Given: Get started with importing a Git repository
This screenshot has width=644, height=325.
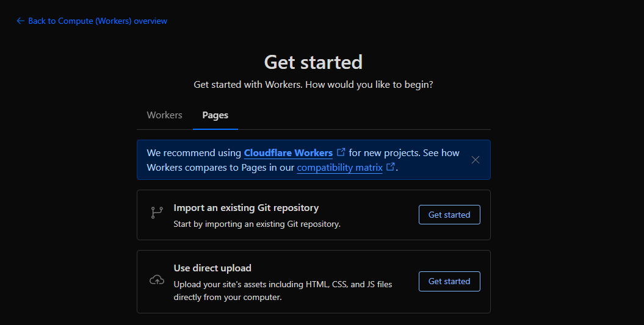Looking at the screenshot, I should [449, 215].
